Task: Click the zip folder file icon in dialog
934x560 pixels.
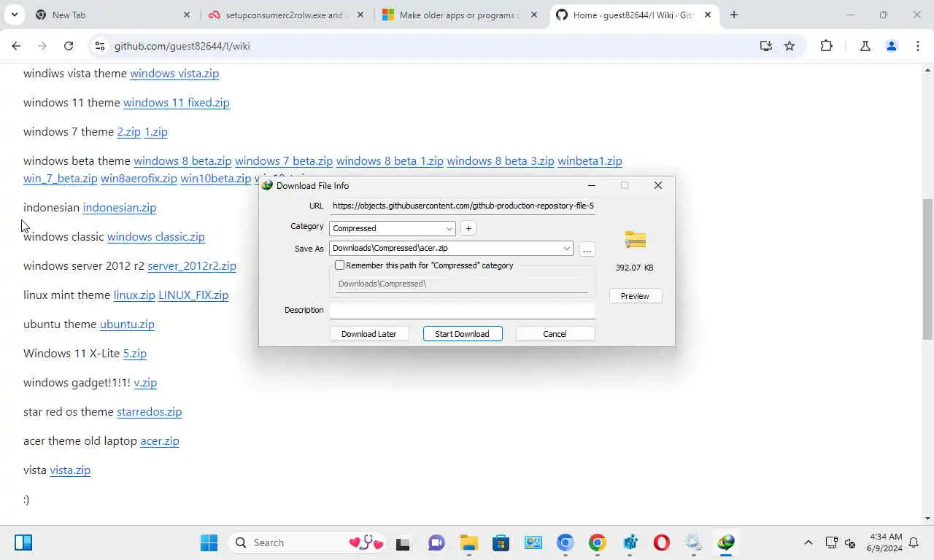Action: click(x=636, y=240)
